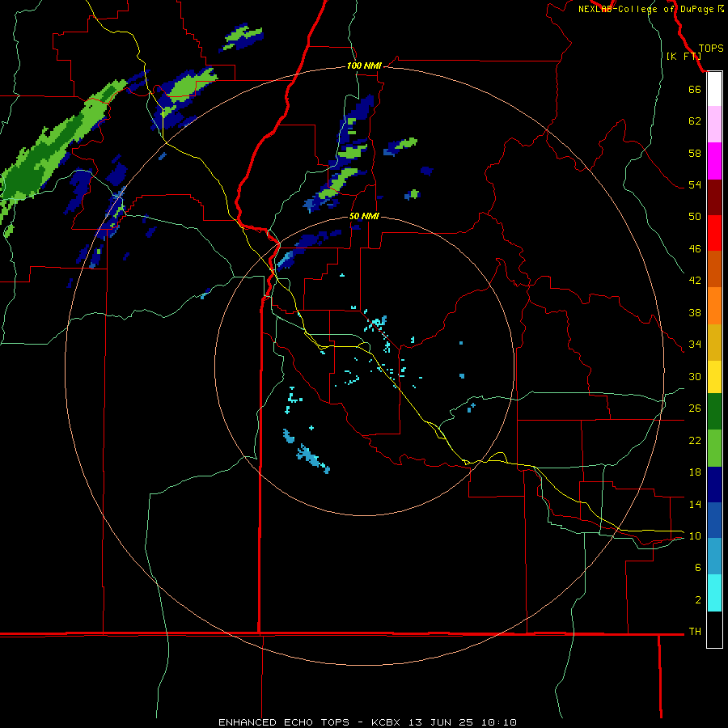This screenshot has width=728, height=728.
Task: Click the '50 NMI' range ring label
Action: [364, 216]
